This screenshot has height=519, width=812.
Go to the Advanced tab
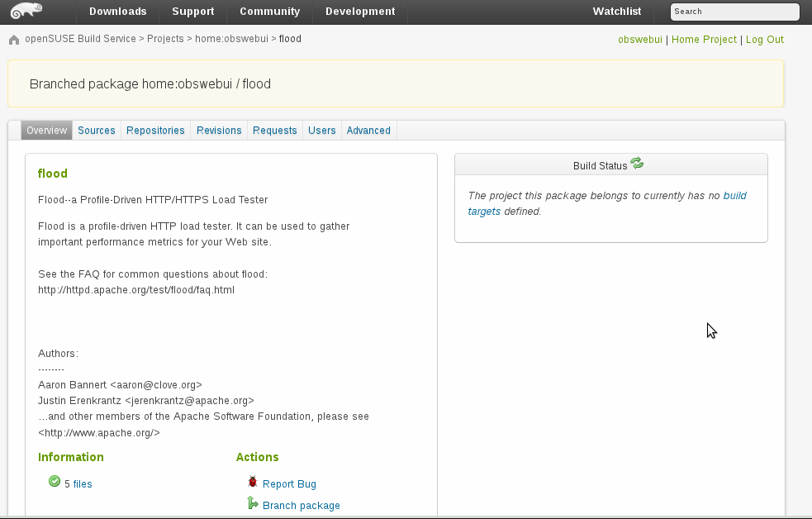coord(368,131)
